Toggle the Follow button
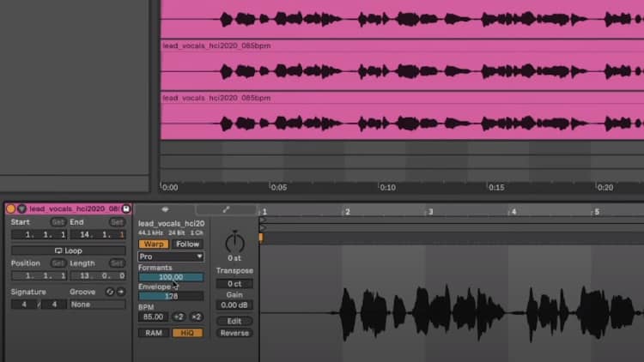This screenshot has height=362, width=644. pyautogui.click(x=188, y=244)
